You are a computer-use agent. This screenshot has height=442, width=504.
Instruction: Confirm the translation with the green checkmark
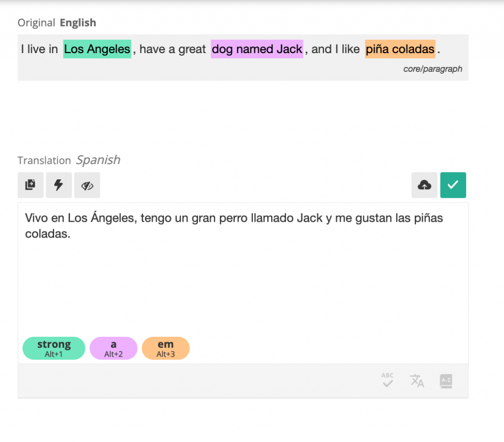(x=453, y=185)
